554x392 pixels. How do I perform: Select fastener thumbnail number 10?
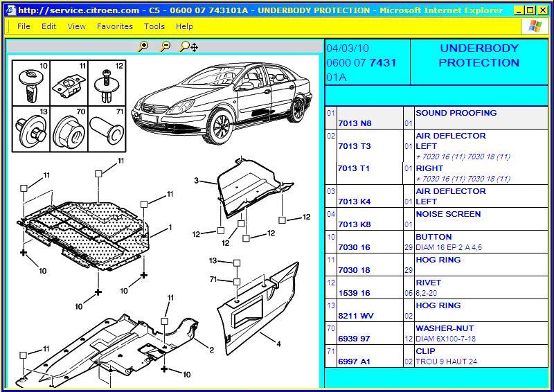(x=31, y=83)
